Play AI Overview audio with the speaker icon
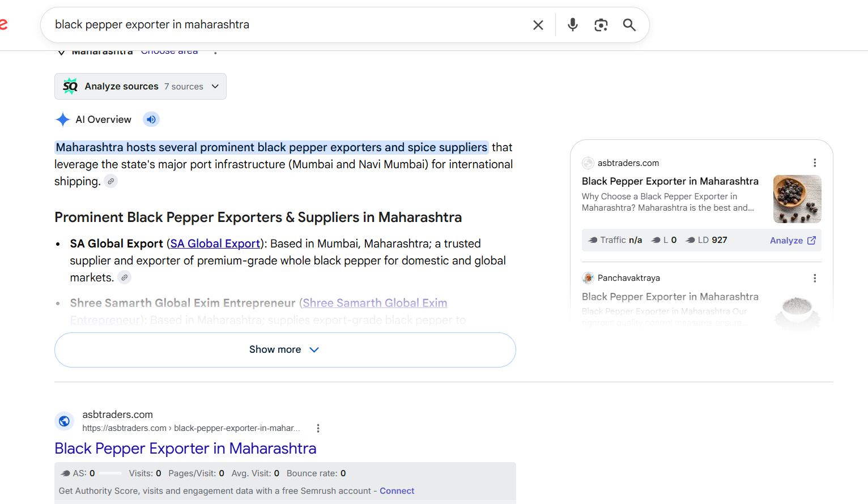Screen dimensions: 868x504 [x=151, y=119]
